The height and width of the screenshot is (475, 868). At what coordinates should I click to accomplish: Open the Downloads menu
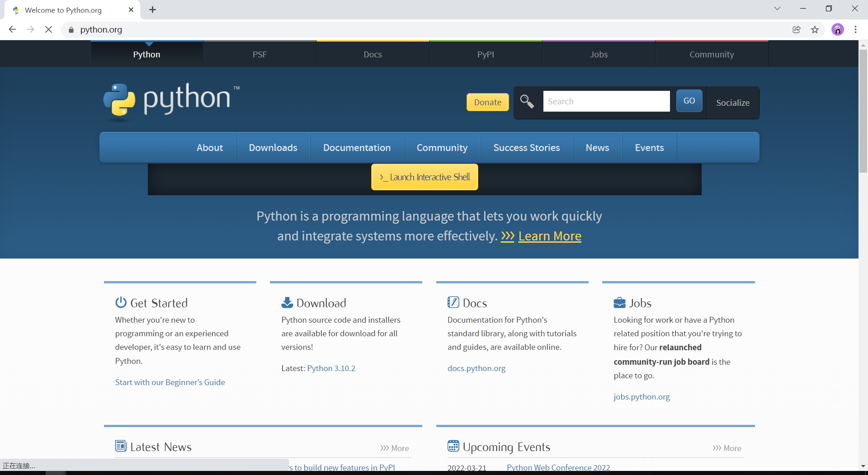(273, 147)
